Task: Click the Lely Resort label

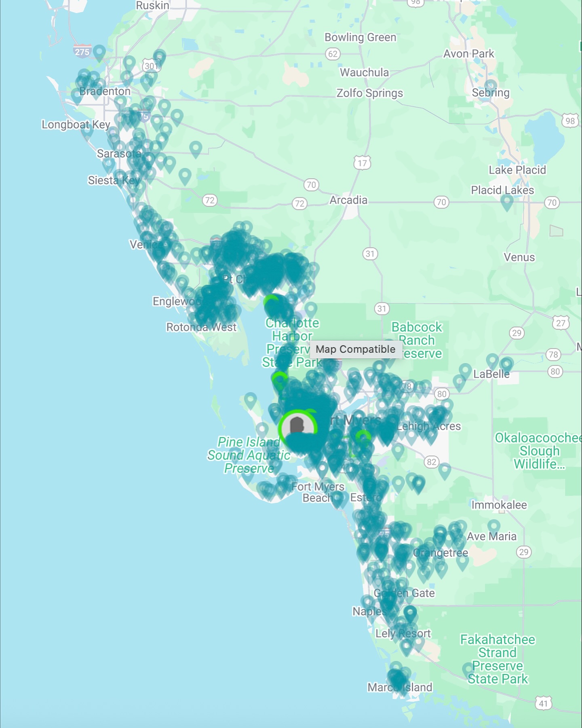Action: (x=403, y=633)
